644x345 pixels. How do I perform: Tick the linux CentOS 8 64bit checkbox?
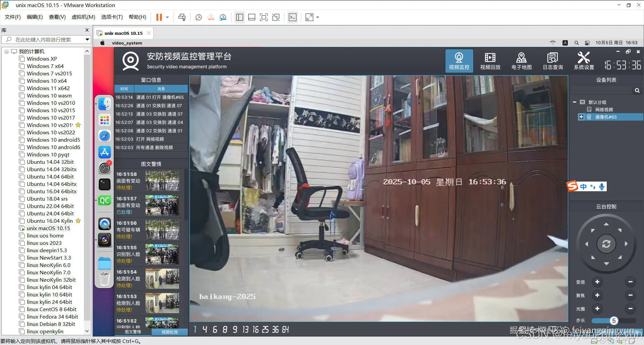pos(22,309)
